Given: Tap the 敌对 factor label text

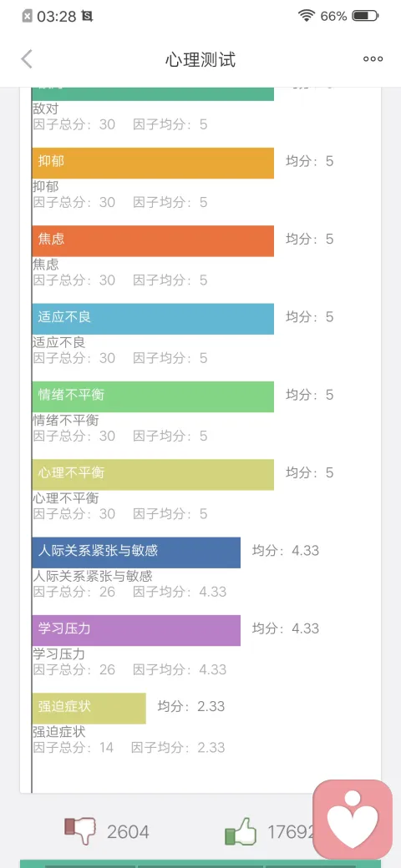Looking at the screenshot, I should 45,108.
